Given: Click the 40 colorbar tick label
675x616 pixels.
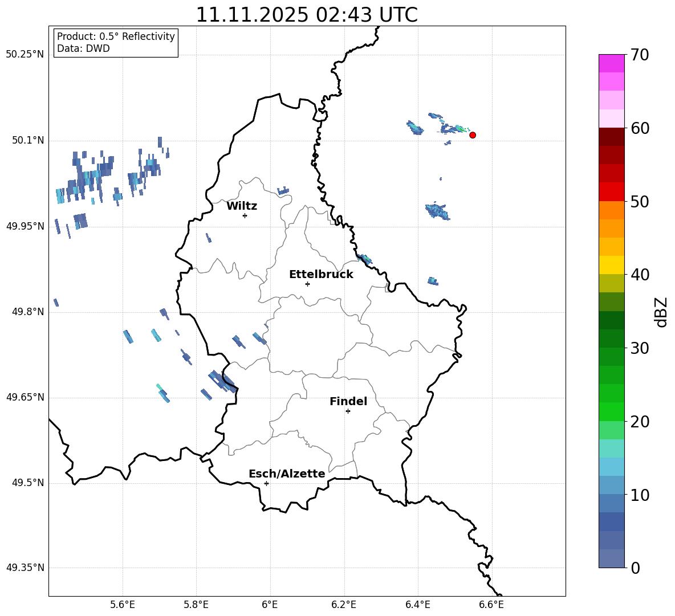Looking at the screenshot, I should (x=640, y=275).
